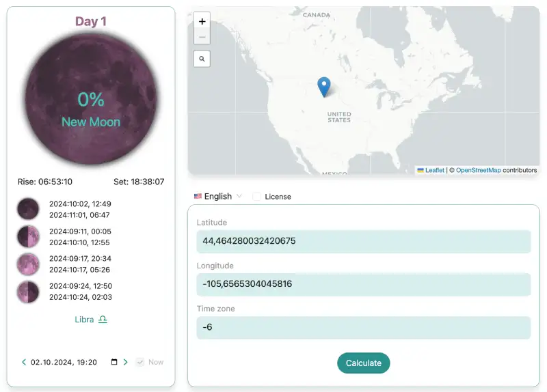Go to previous date with left chevron
Screen dimensions: 547x392
24,362
